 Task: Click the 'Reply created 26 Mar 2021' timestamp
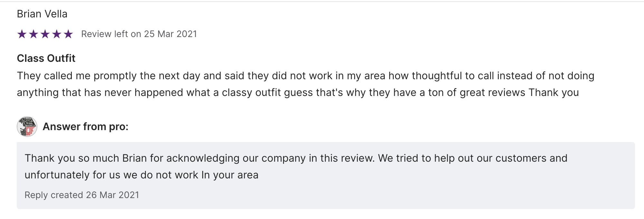pyautogui.click(x=82, y=195)
